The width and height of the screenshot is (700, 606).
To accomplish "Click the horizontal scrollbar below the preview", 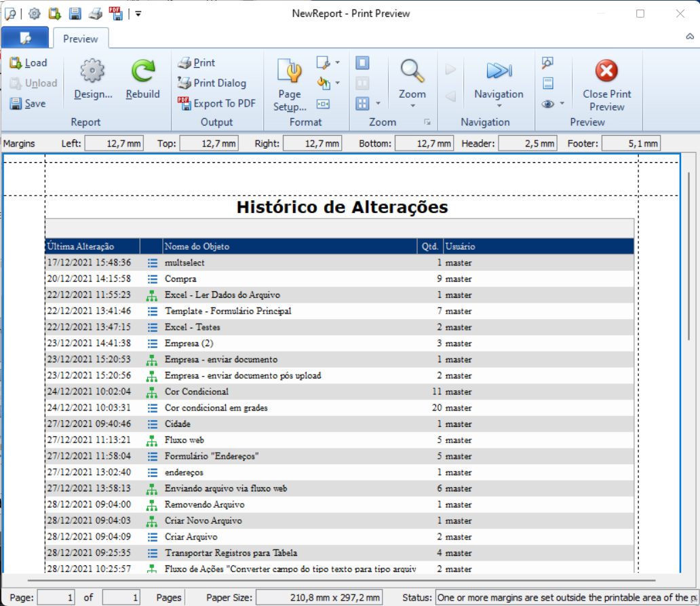I will (339, 581).
